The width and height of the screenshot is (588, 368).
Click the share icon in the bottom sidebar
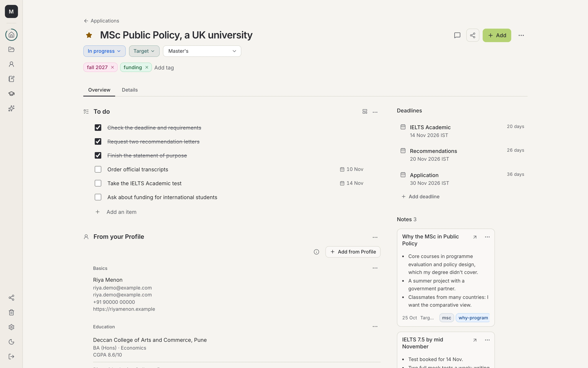click(x=11, y=298)
